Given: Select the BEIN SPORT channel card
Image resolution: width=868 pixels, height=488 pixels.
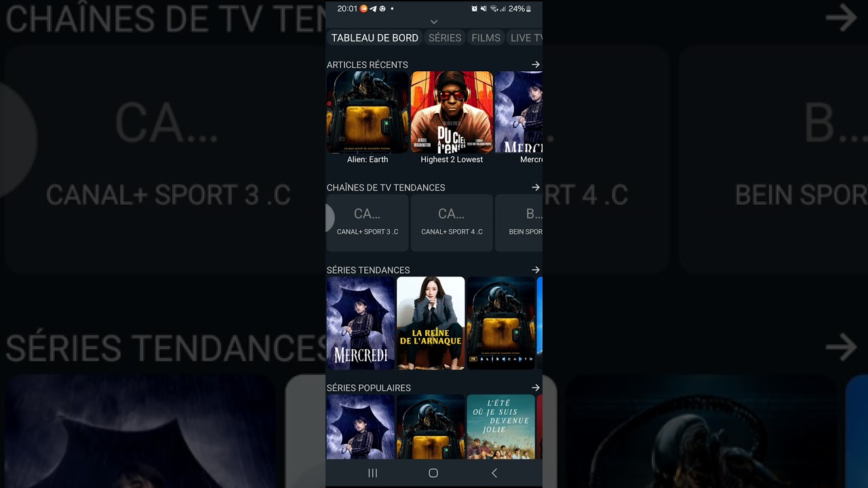Looking at the screenshot, I should coord(519,223).
